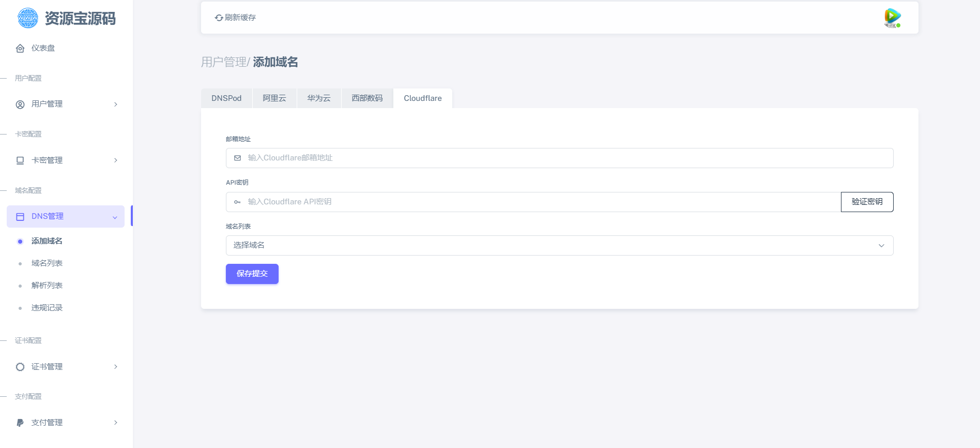Select the Cloudflare tab
Viewport: 980px width, 448px height.
[423, 98]
